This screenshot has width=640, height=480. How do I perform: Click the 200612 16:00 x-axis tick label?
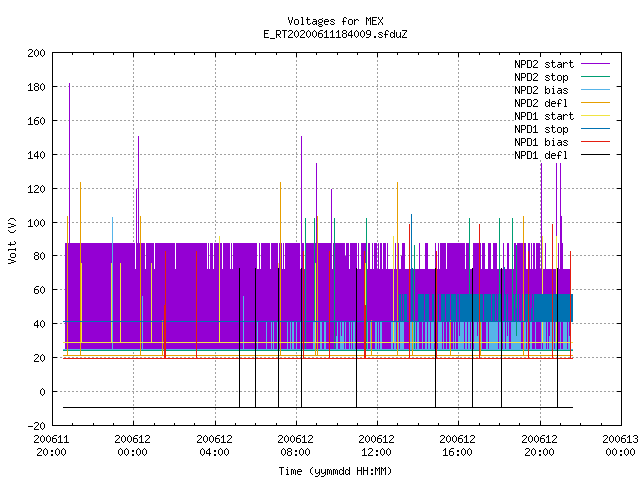[x=458, y=446]
